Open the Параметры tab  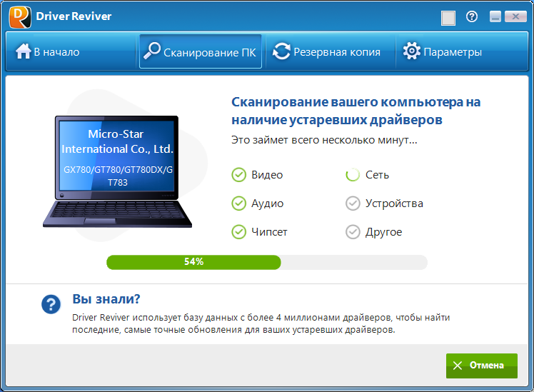click(461, 51)
